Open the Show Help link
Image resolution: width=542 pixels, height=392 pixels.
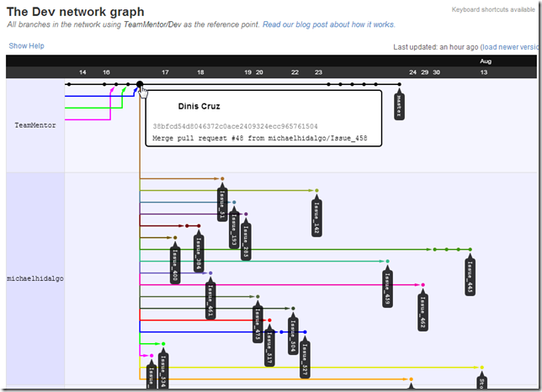click(26, 45)
